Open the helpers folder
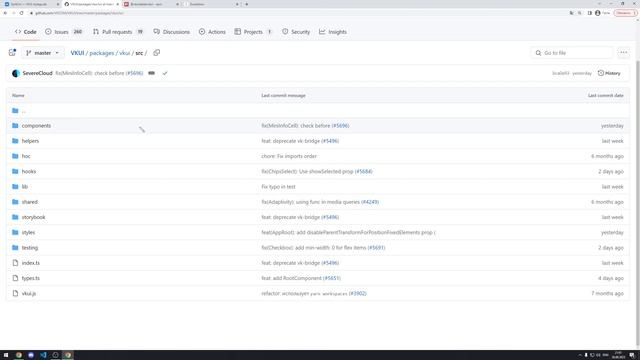640x360 pixels. pos(30,141)
